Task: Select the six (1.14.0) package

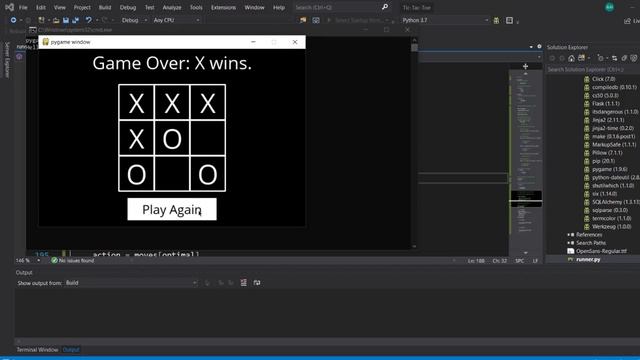Action: tap(604, 193)
